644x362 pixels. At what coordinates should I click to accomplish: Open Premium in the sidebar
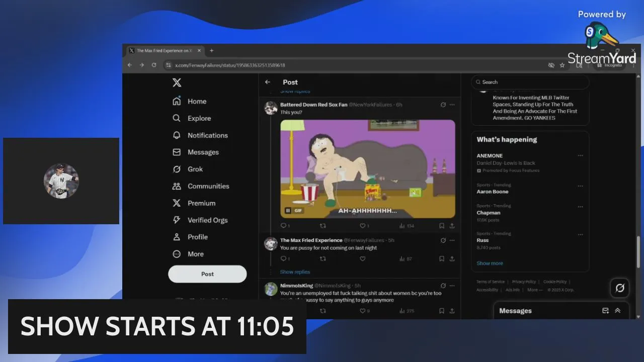[194, 203]
